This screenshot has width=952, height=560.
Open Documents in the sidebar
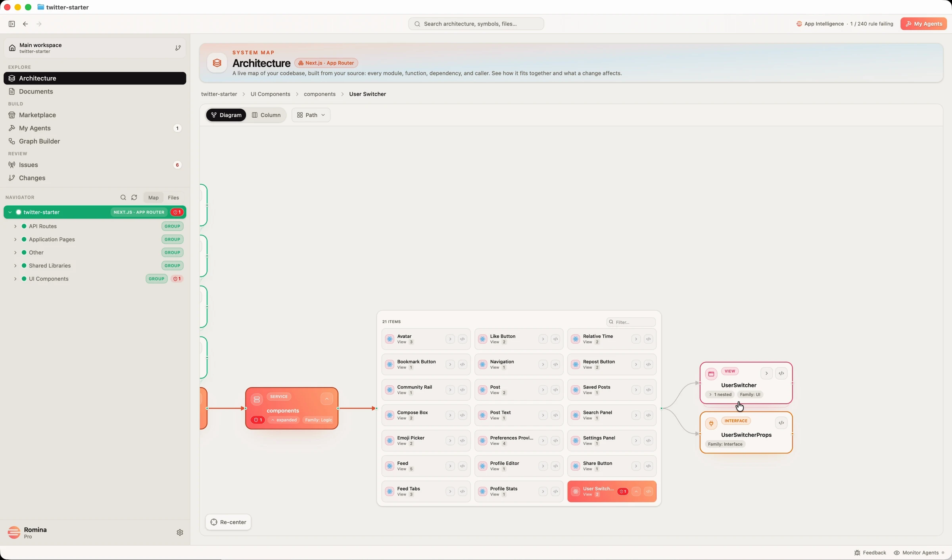coord(95,92)
